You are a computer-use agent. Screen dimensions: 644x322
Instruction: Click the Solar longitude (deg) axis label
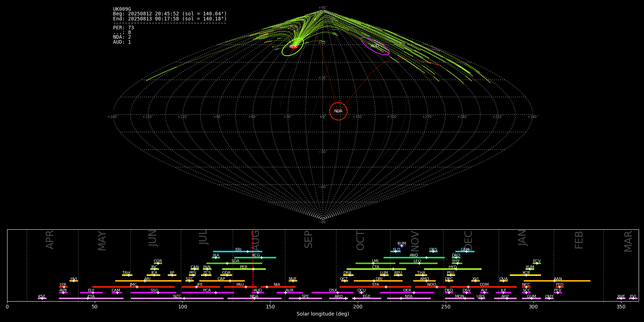(323, 314)
